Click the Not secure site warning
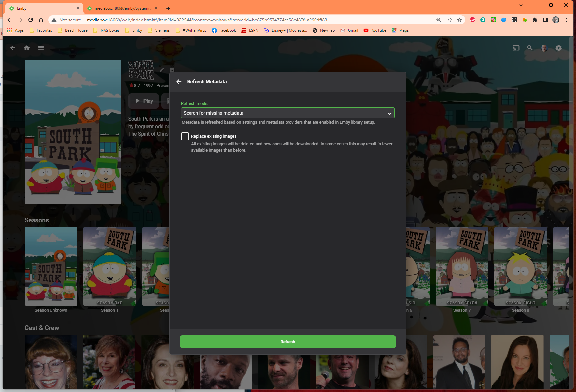The width and height of the screenshot is (576, 392). [x=66, y=20]
